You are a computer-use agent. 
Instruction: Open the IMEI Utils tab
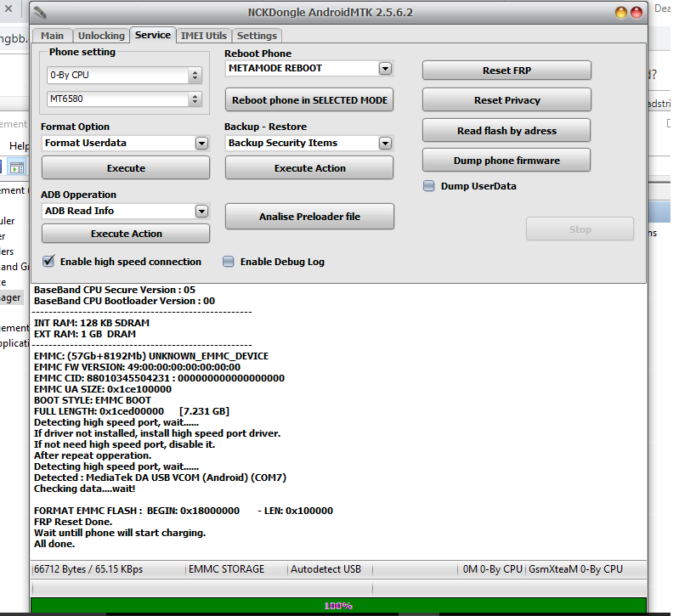[x=203, y=36]
